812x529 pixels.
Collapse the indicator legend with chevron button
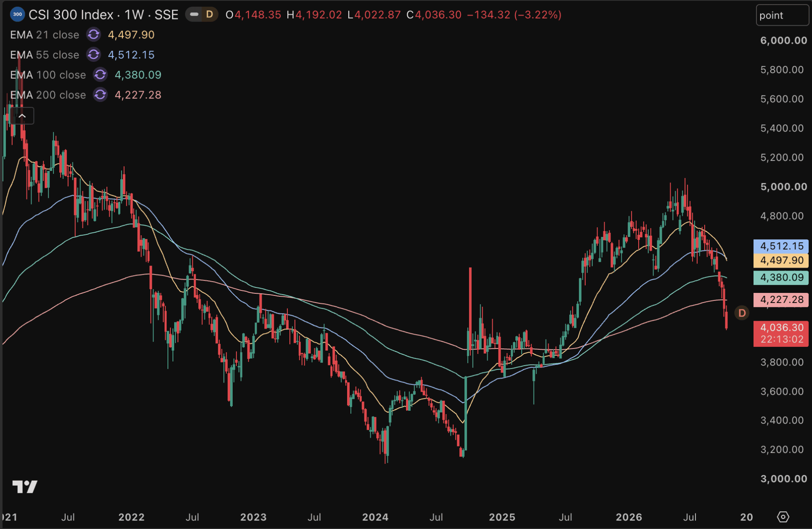22,116
